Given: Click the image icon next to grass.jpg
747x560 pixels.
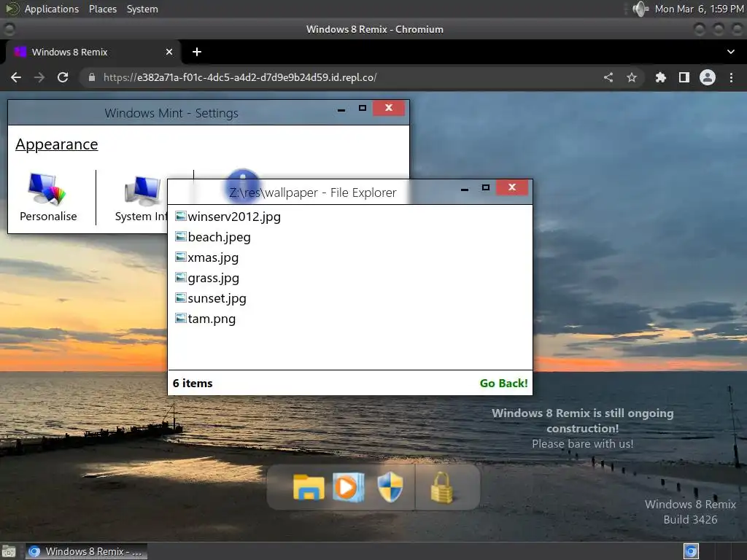Looking at the screenshot, I should click(181, 278).
